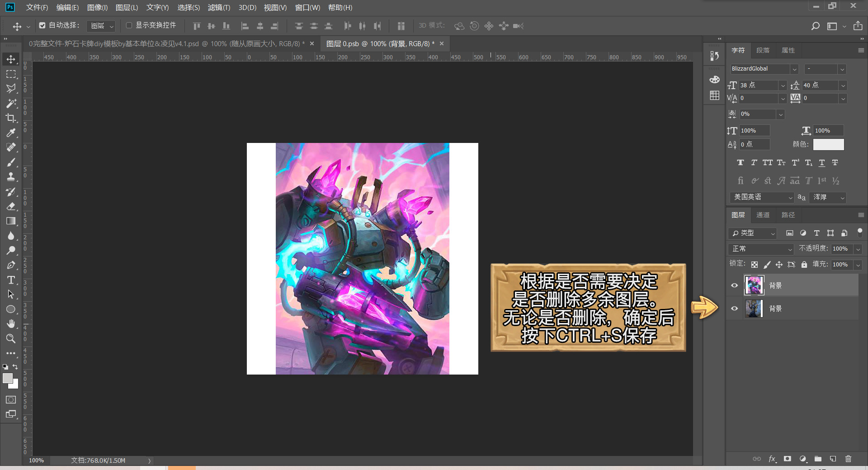Select the Eraser tool
Viewport: 868px width, 470px height.
point(11,206)
